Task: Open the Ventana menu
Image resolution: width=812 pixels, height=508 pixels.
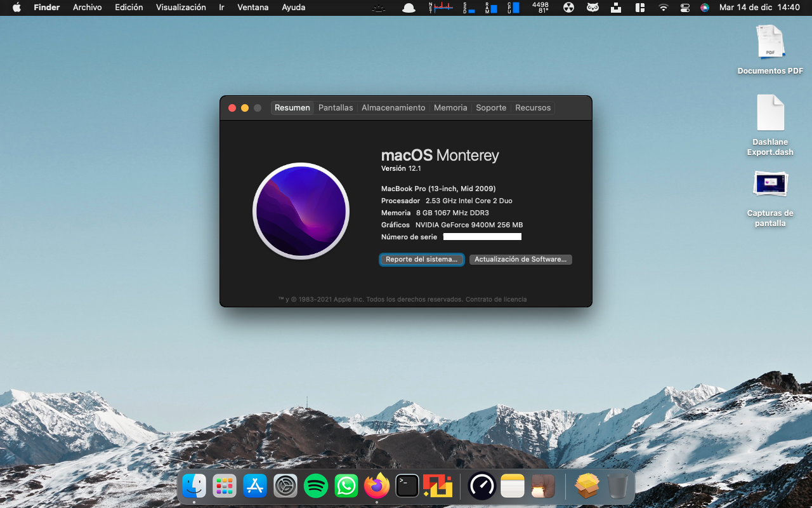Action: (x=252, y=8)
